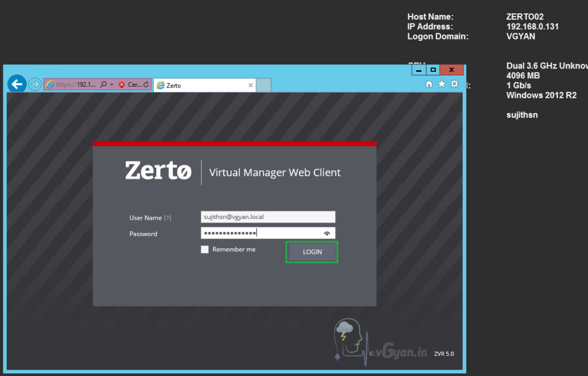The image size is (588, 376).
Task: Open browser Tools via the gear icon
Action: tap(454, 83)
